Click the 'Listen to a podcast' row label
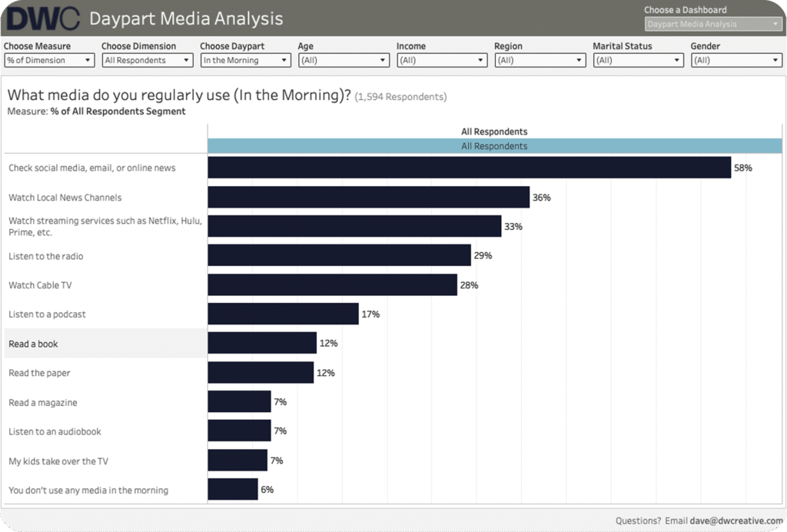 pos(47,314)
